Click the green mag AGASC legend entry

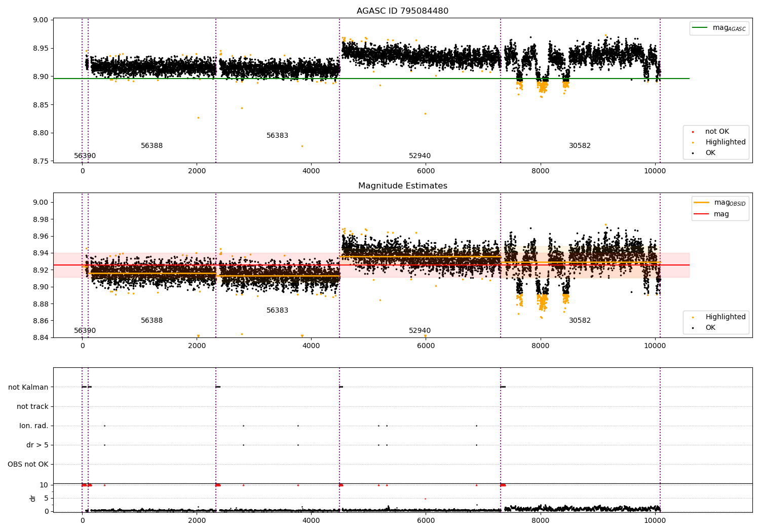pyautogui.click(x=719, y=28)
